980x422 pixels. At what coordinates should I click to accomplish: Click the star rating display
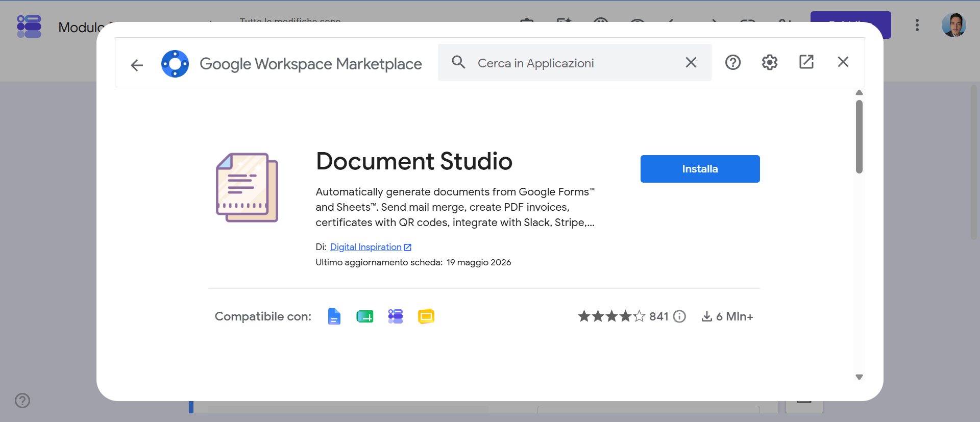[x=611, y=316]
